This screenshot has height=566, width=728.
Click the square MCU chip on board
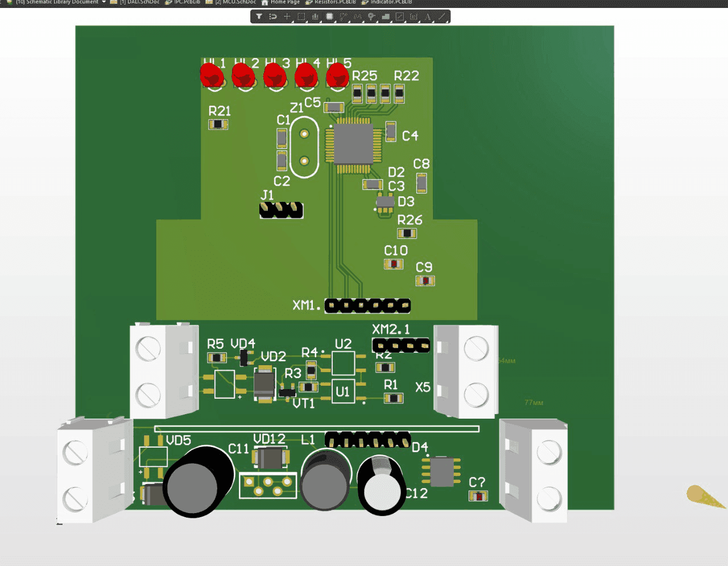pos(353,145)
